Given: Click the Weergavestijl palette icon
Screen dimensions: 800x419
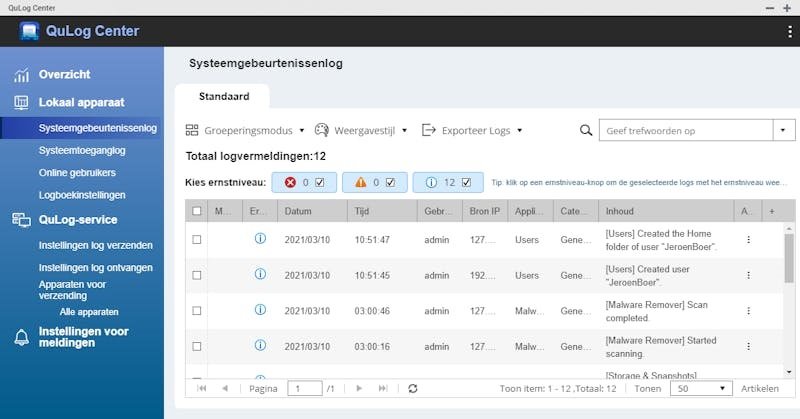Looking at the screenshot, I should (x=321, y=130).
